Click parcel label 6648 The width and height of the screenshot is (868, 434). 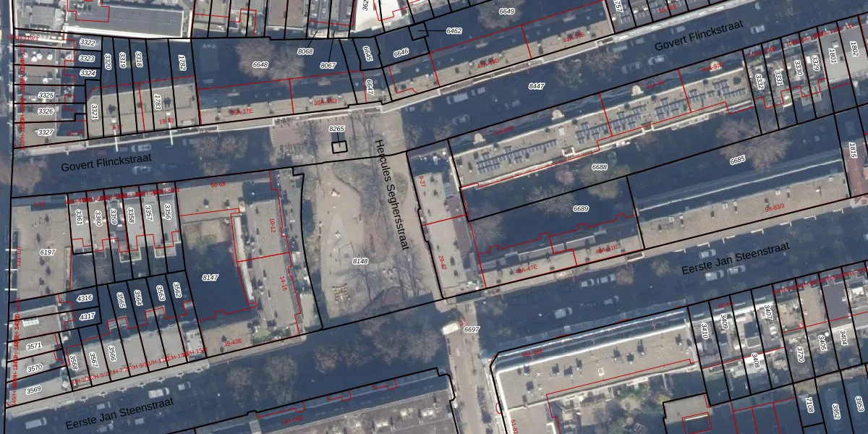point(260,64)
